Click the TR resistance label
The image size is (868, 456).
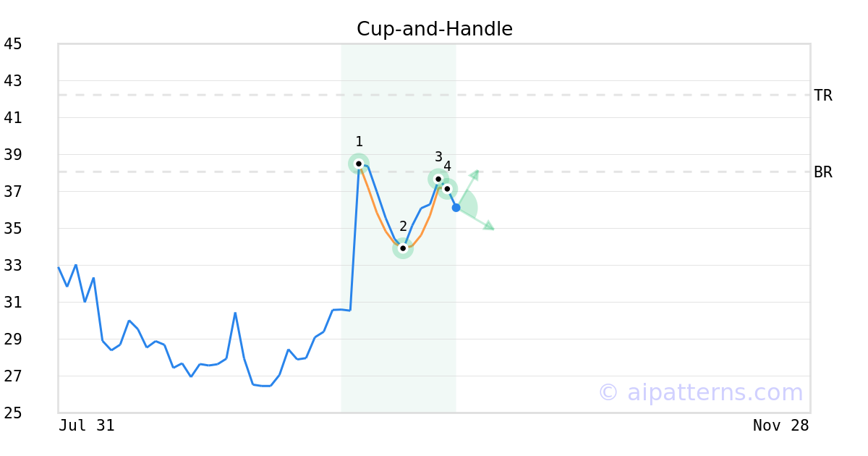(x=823, y=96)
